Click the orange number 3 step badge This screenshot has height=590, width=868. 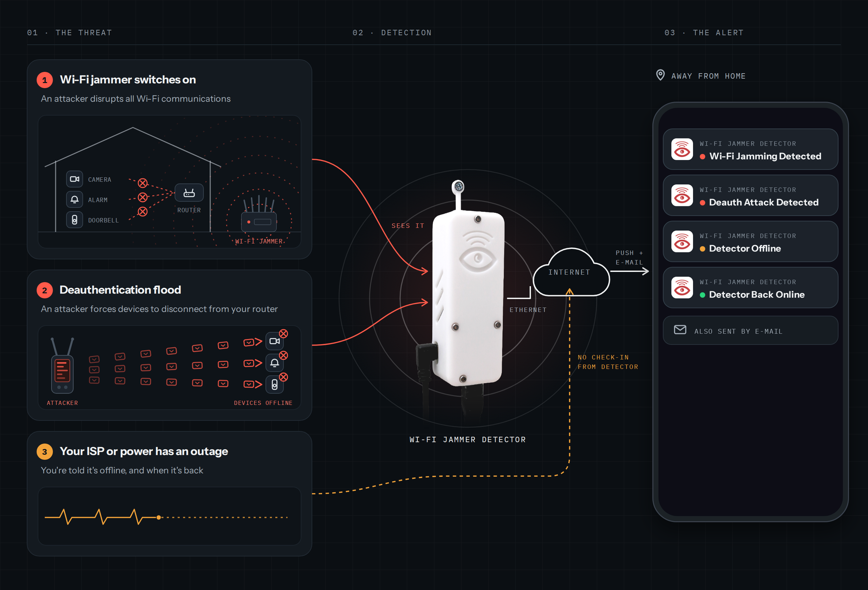tap(44, 452)
